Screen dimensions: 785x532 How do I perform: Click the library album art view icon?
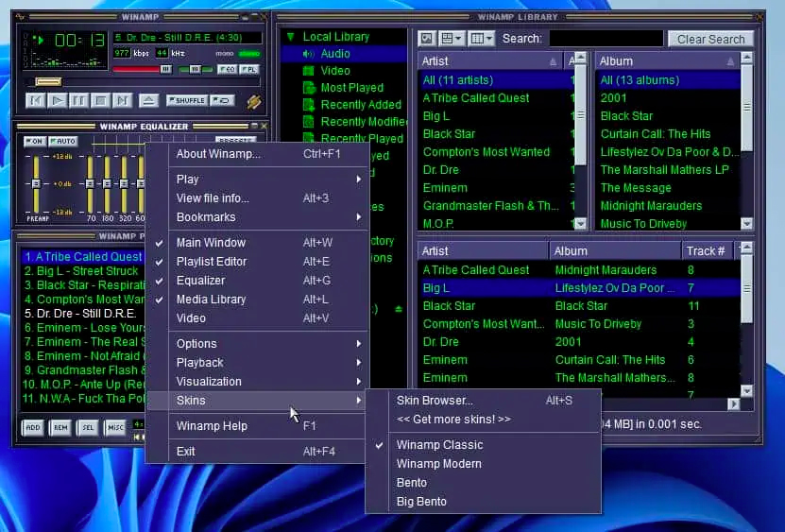[x=427, y=39]
